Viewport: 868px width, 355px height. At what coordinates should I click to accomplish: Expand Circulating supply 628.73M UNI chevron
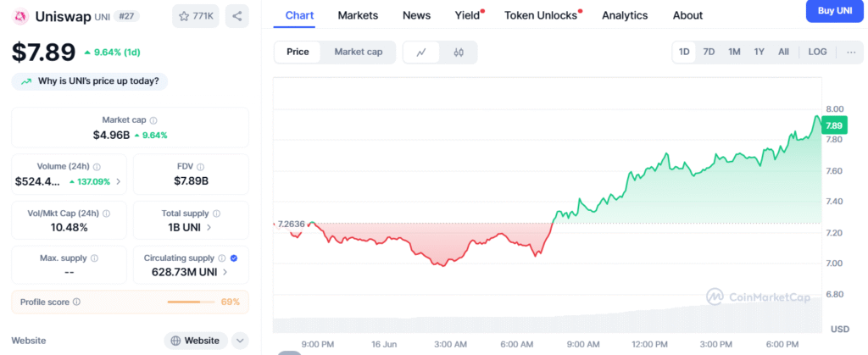click(225, 272)
